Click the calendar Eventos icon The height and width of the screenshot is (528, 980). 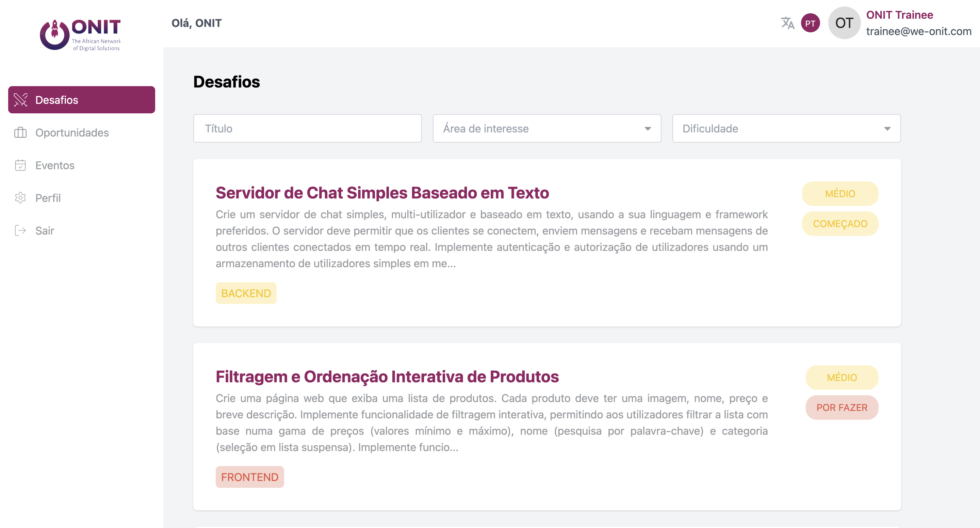pos(20,165)
